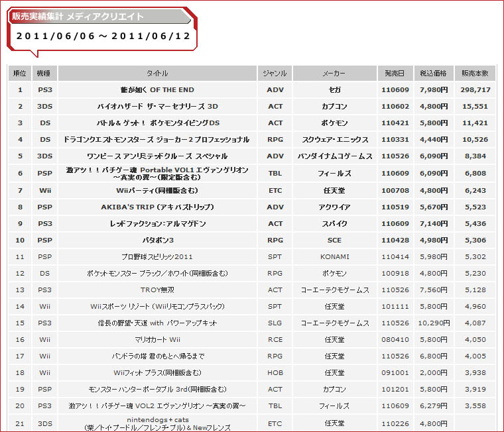
Task: Select title パタポン3
Action: tap(157, 241)
